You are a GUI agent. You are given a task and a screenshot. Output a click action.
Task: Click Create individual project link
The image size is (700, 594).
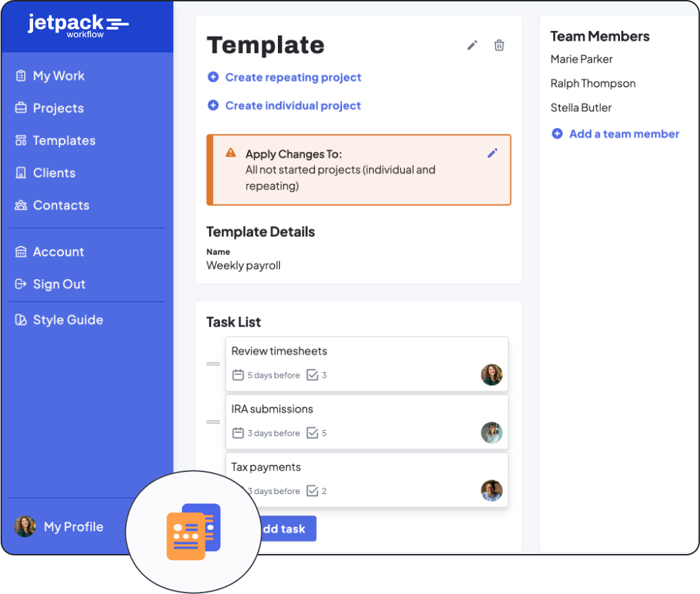pos(292,105)
